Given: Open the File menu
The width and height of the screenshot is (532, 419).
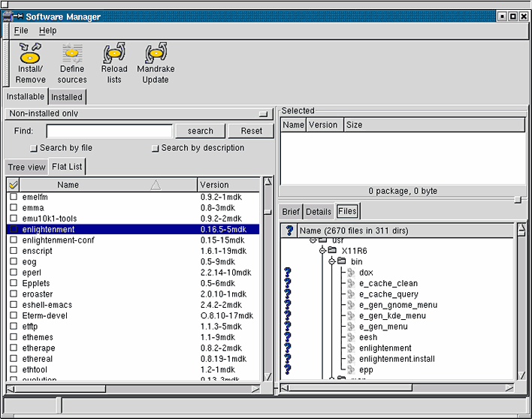Looking at the screenshot, I should coord(21,31).
